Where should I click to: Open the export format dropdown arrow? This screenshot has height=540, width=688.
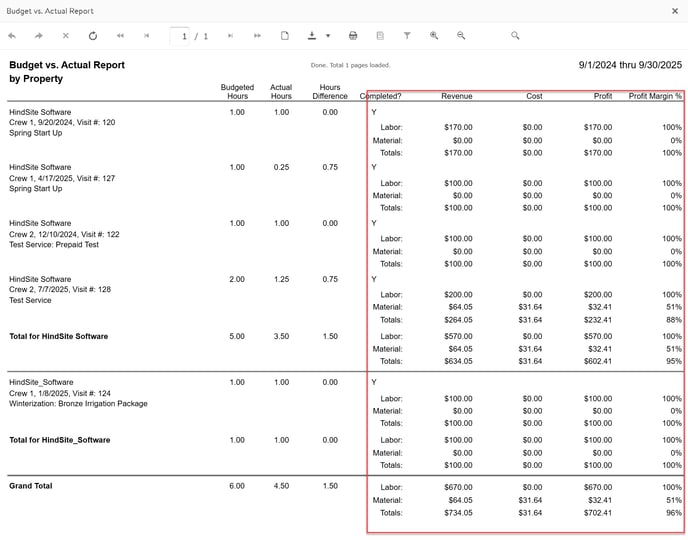(328, 36)
